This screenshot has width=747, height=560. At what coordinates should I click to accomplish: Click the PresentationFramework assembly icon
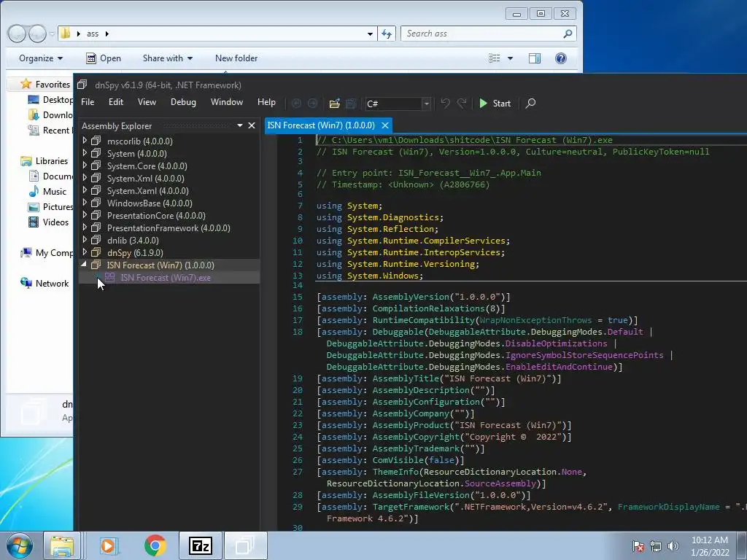click(96, 227)
